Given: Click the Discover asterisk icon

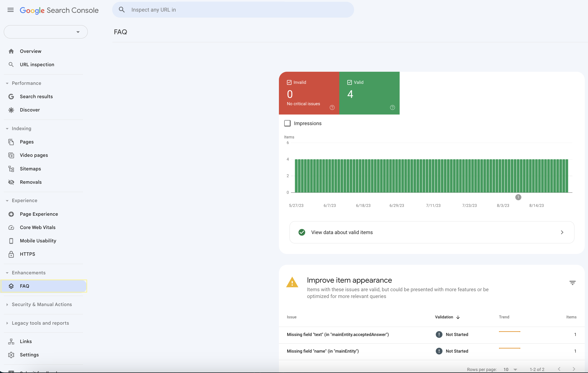Looking at the screenshot, I should (x=11, y=110).
